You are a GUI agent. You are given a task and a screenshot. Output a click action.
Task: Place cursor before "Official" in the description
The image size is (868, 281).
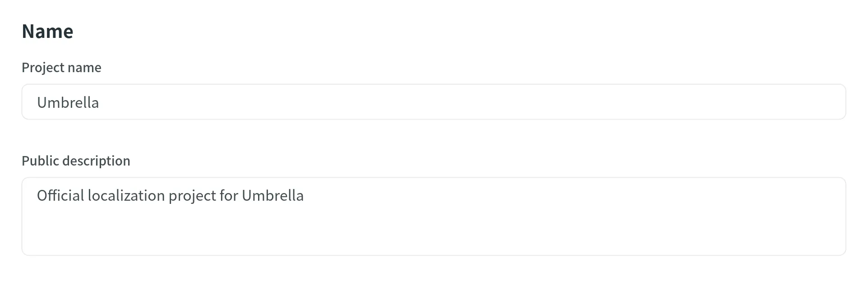point(37,196)
